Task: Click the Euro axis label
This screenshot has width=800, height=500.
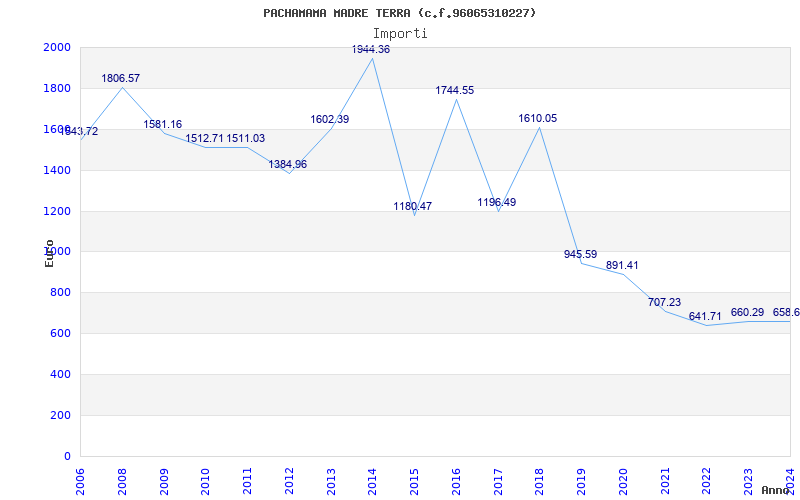Action: (x=49, y=254)
